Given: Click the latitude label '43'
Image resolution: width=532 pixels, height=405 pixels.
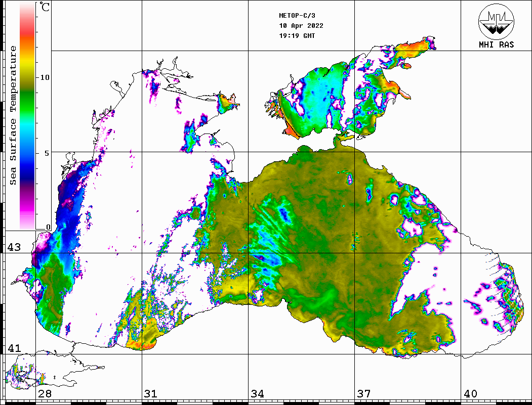Looking at the screenshot, I should point(14,247).
